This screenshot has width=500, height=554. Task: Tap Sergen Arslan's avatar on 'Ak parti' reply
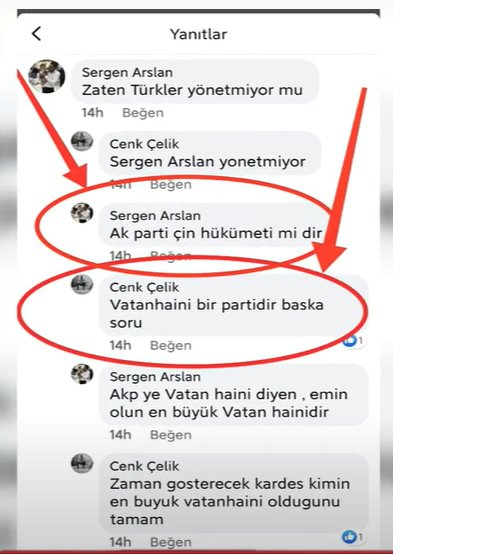pos(82,213)
